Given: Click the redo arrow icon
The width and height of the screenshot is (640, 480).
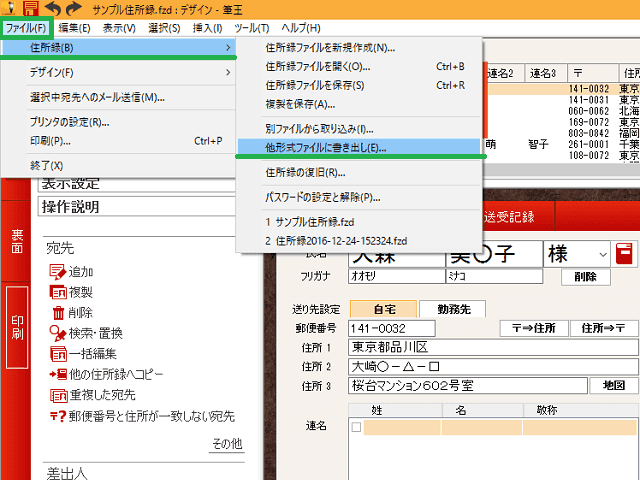Looking at the screenshot, I should pos(74,7).
